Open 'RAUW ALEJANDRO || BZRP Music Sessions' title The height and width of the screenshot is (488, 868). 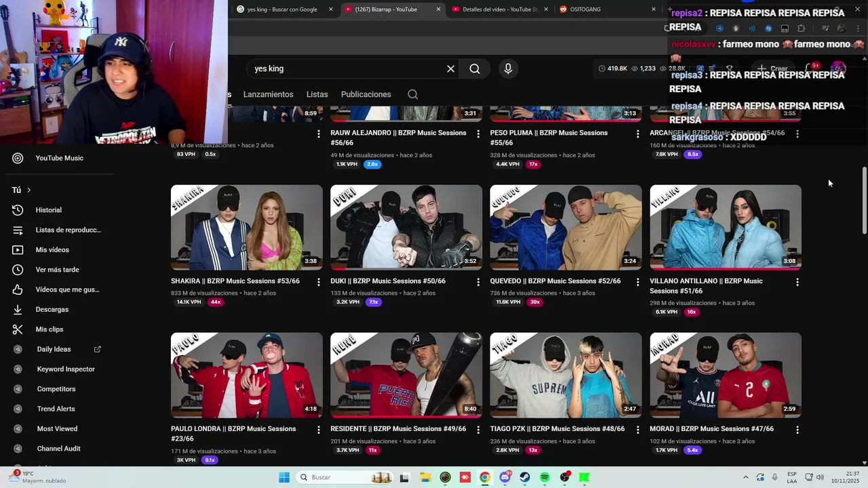pos(398,138)
